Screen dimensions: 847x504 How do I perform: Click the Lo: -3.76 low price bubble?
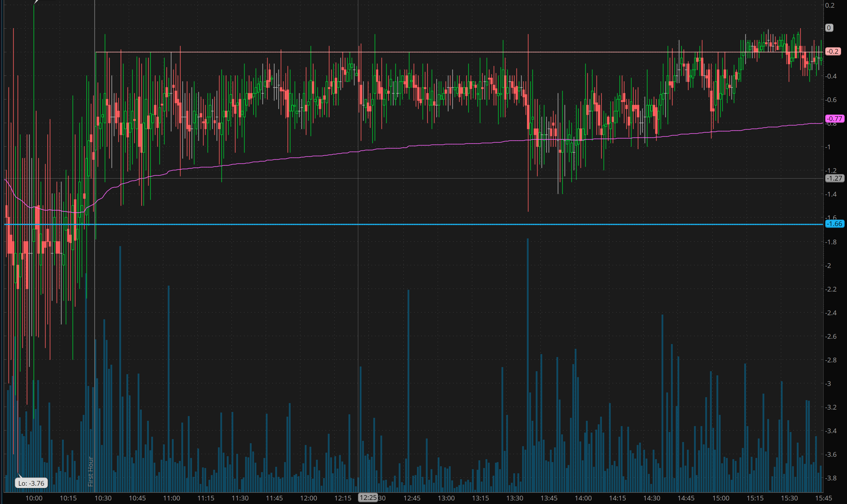click(x=31, y=483)
